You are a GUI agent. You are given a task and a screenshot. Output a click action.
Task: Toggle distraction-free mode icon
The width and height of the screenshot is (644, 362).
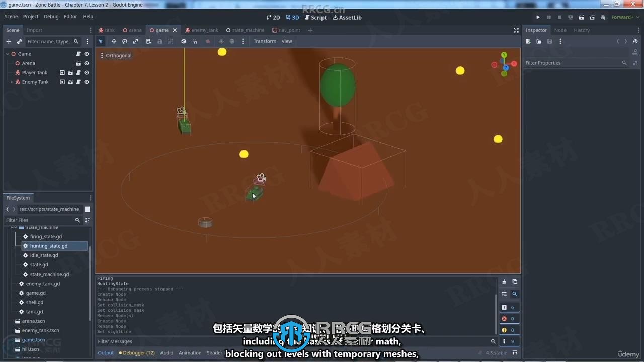[x=516, y=30]
